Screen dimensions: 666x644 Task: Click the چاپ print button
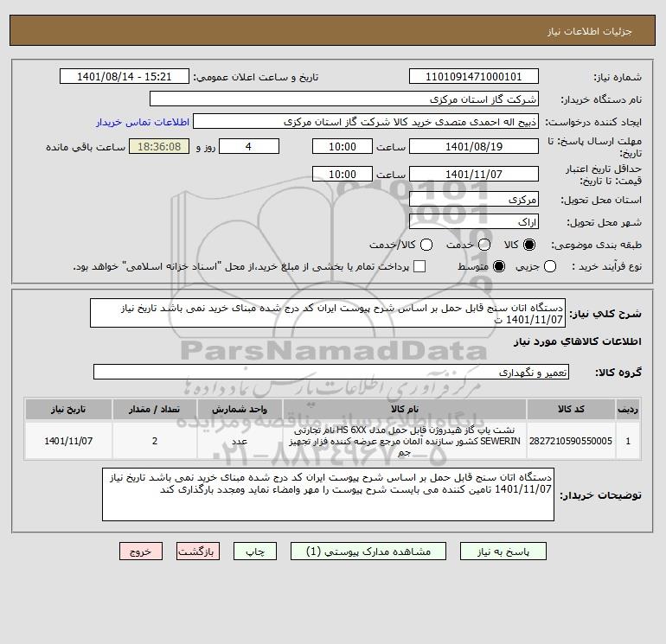click(x=255, y=552)
